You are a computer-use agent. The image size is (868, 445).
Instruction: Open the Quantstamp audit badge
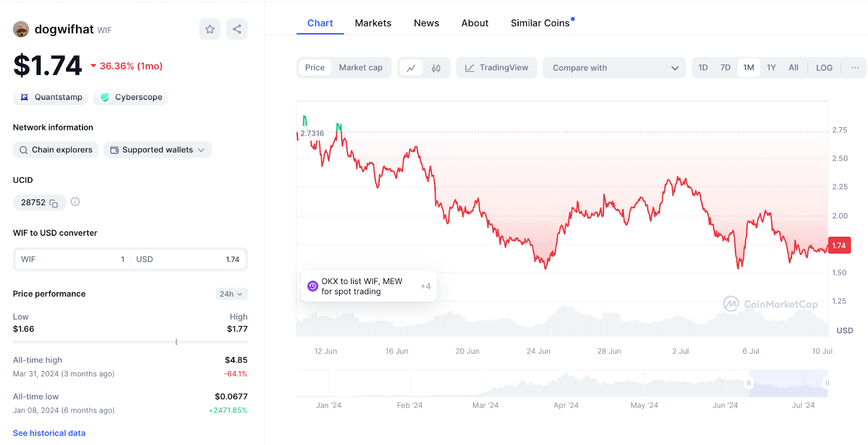pyautogui.click(x=50, y=97)
